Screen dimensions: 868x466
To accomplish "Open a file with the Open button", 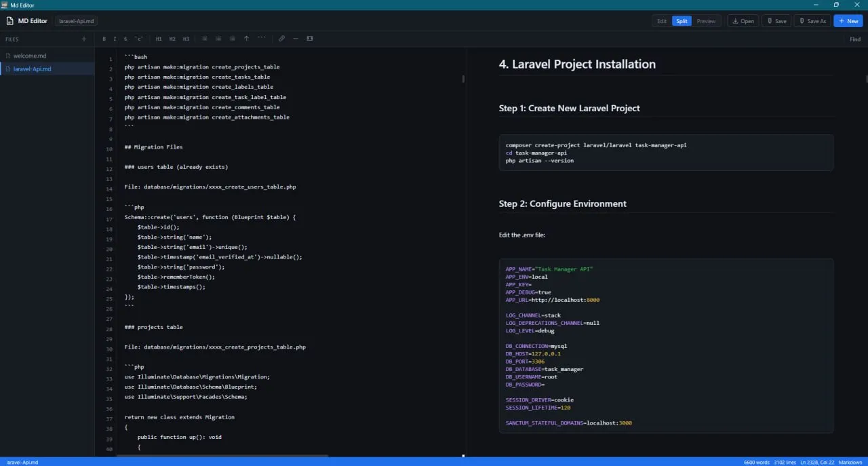I will click(x=743, y=21).
